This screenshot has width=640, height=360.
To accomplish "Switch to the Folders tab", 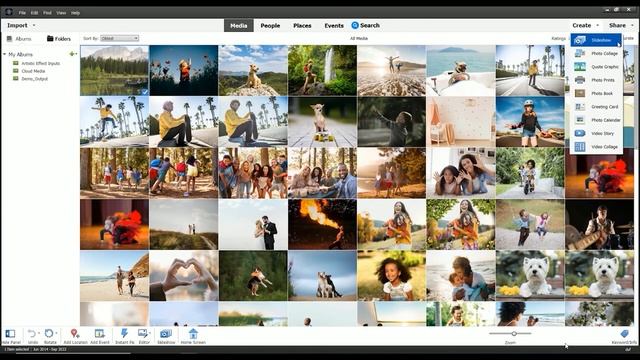I will 59,39.
